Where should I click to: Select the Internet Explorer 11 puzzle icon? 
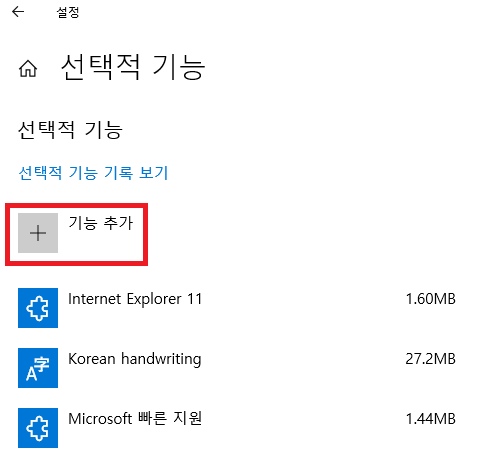(x=38, y=308)
